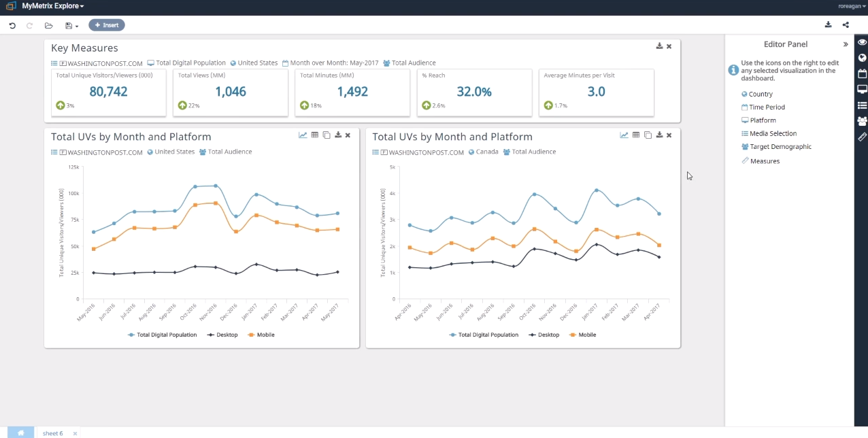Select the Measures pencil icon
This screenshot has width=868, height=438.
[745, 161]
